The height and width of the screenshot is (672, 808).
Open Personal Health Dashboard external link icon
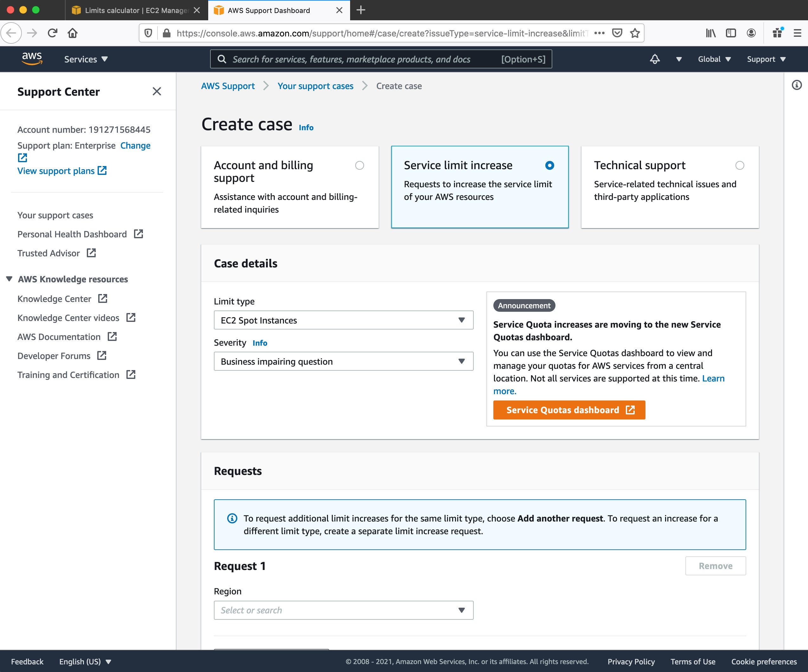[138, 234]
